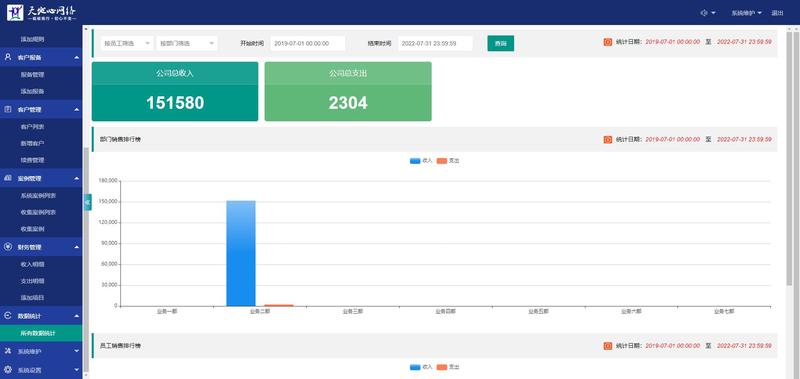800x379 pixels.
Task: Collapse the 数据统计 section arrow
Action: click(x=77, y=316)
